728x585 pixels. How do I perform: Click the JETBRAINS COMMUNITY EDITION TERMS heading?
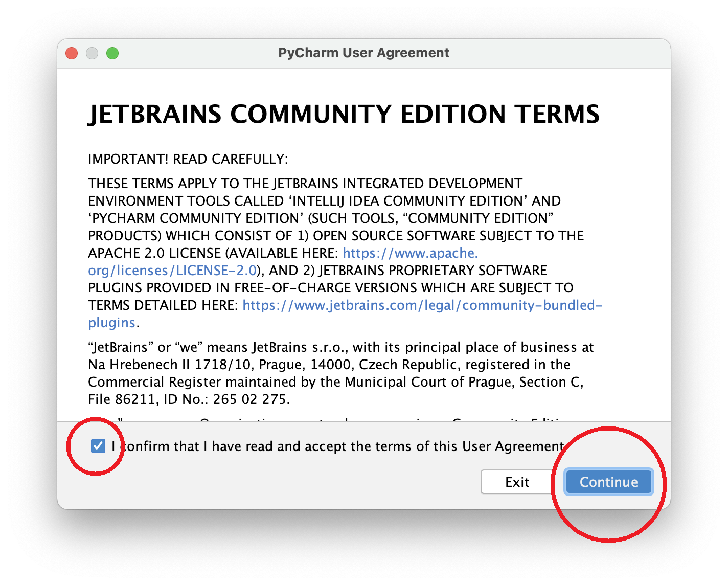(x=344, y=114)
